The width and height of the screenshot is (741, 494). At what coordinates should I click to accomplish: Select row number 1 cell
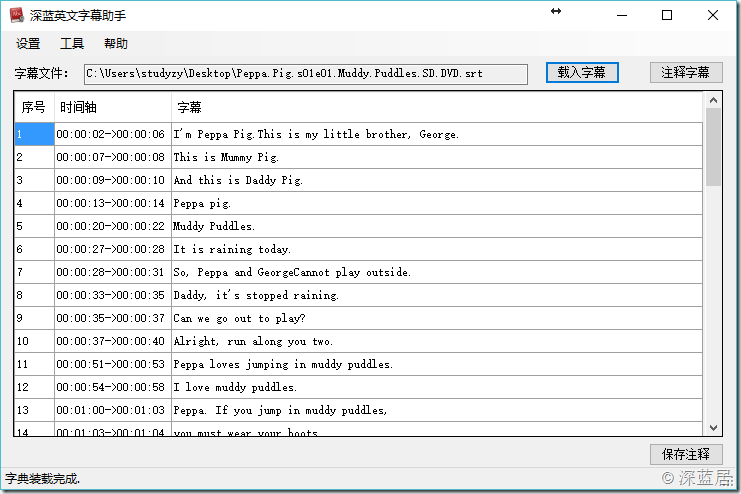coord(34,134)
